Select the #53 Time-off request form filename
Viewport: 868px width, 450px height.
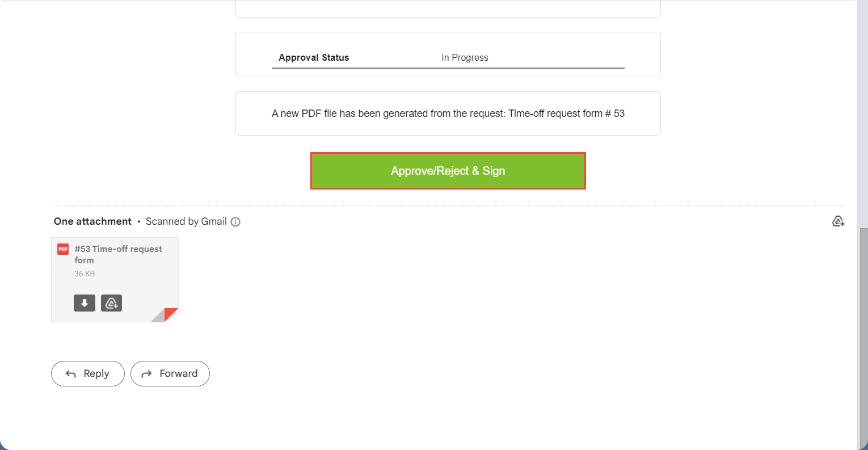click(x=118, y=254)
